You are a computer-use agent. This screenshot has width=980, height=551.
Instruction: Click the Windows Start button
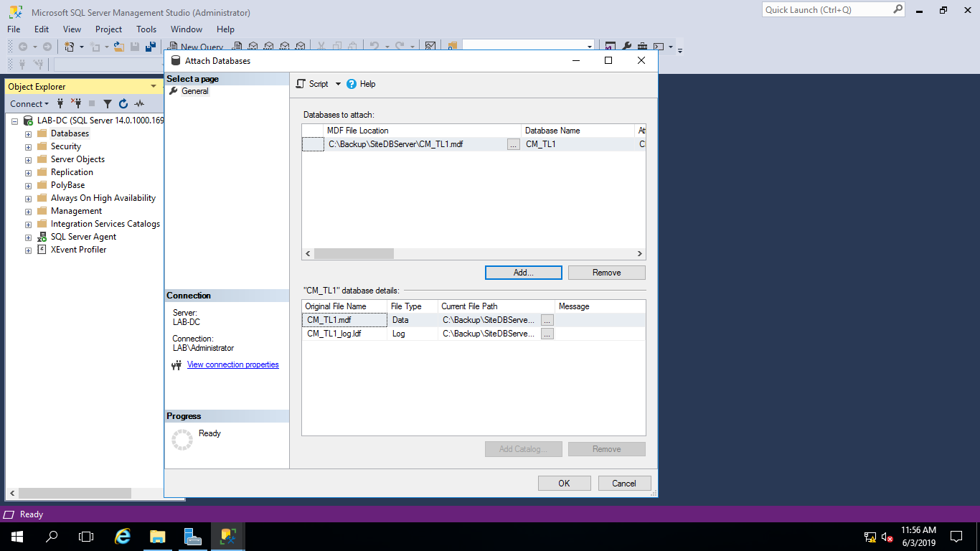point(17,536)
